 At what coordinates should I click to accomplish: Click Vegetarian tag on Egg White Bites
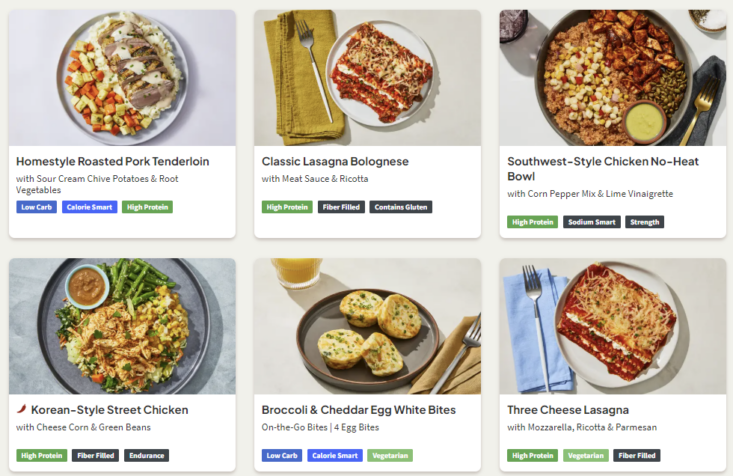(x=390, y=455)
